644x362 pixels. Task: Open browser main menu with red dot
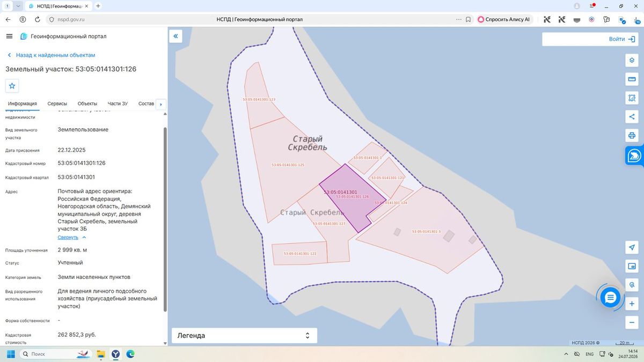592,6
